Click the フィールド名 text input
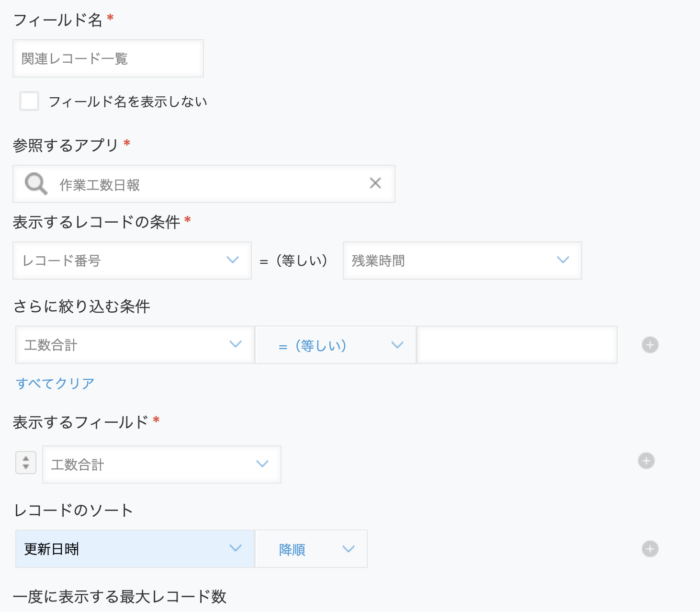Viewport: 700px width, 612px height. (x=108, y=58)
